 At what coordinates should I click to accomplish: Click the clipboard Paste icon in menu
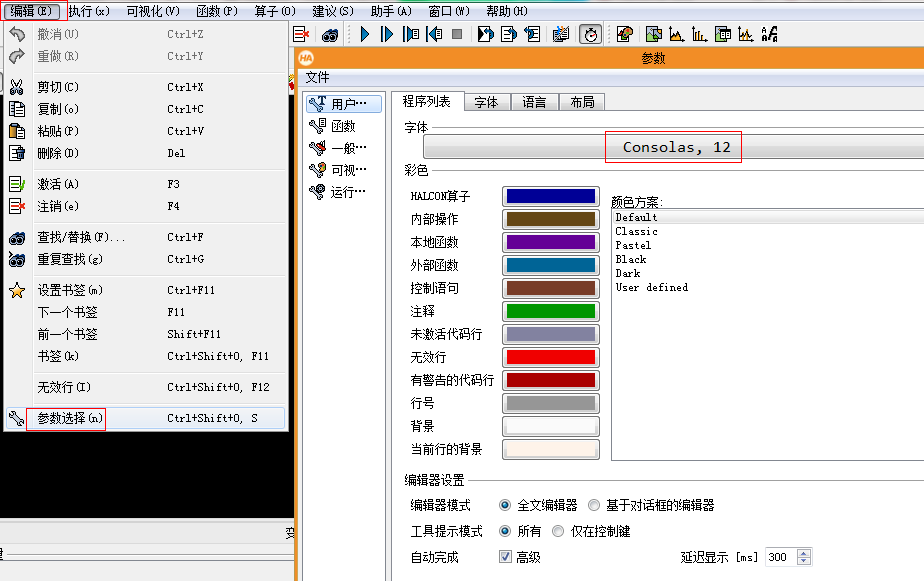[x=16, y=131]
